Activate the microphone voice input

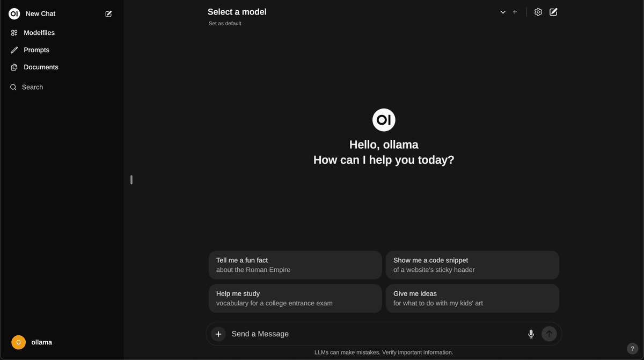pyautogui.click(x=531, y=334)
